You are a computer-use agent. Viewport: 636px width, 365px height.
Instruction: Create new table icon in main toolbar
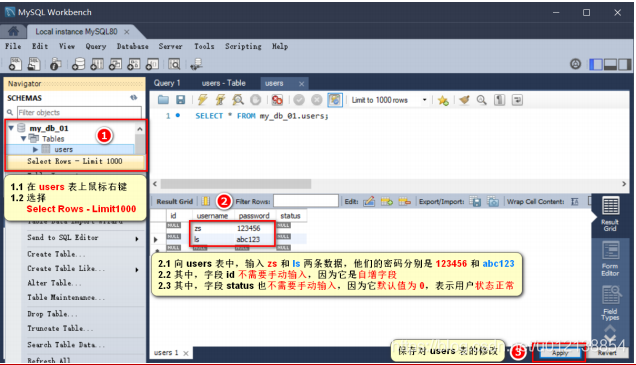point(97,64)
